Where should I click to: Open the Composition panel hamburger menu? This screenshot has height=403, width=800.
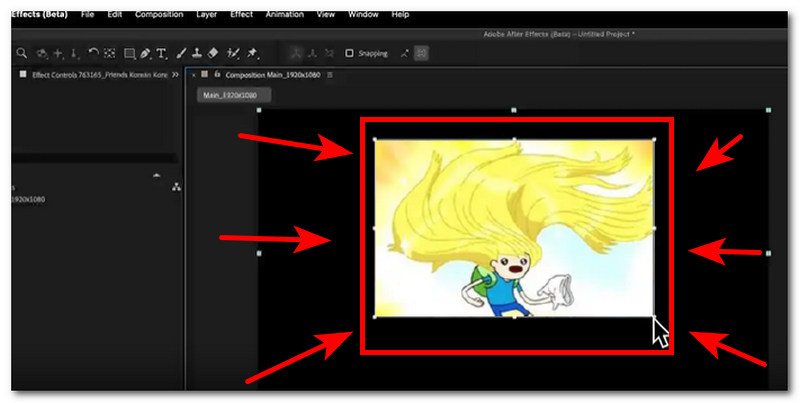click(330, 75)
